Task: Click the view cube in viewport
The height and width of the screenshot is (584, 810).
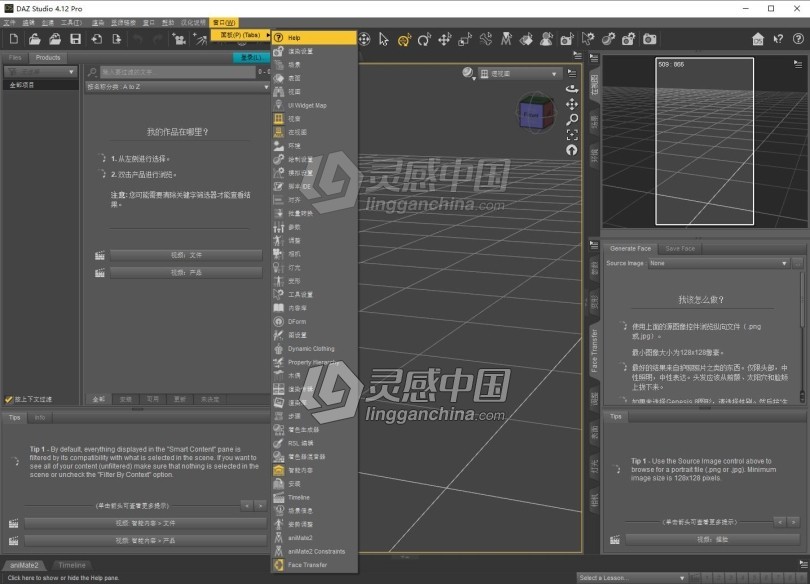Action: pos(536,113)
